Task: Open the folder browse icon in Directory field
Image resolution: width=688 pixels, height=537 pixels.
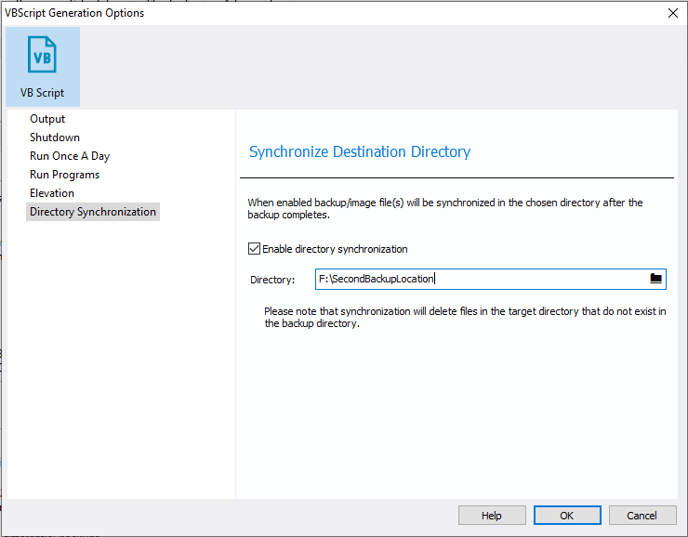Action: pos(656,279)
